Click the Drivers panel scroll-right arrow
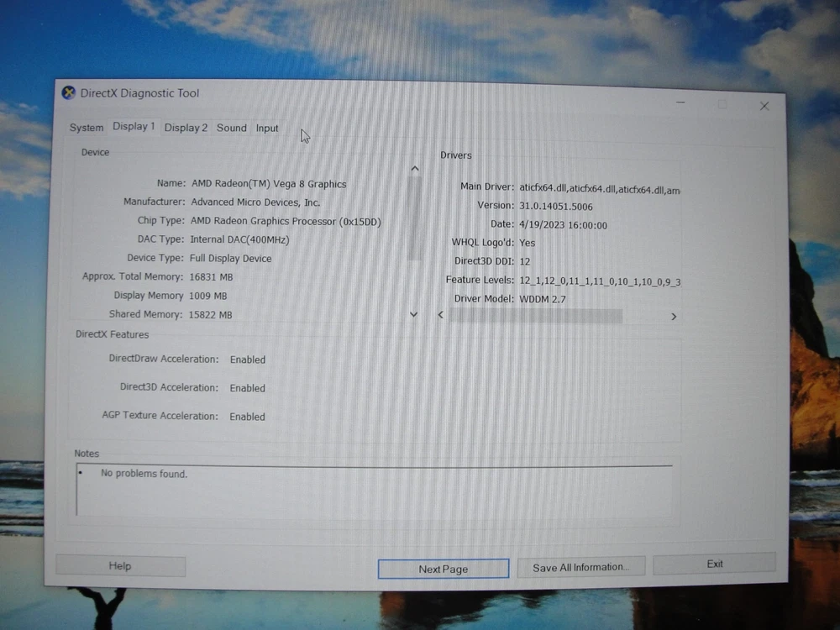Image resolution: width=840 pixels, height=630 pixels. tap(674, 317)
